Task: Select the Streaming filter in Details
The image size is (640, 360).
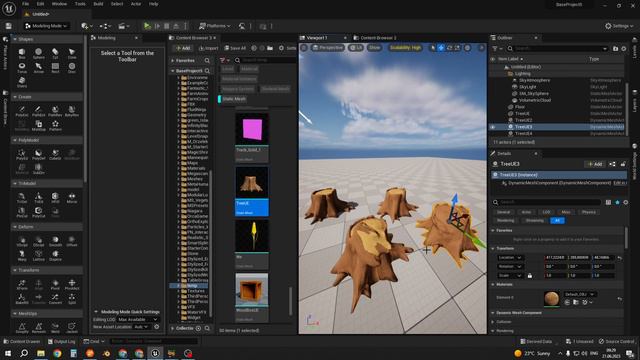Action: (534, 220)
